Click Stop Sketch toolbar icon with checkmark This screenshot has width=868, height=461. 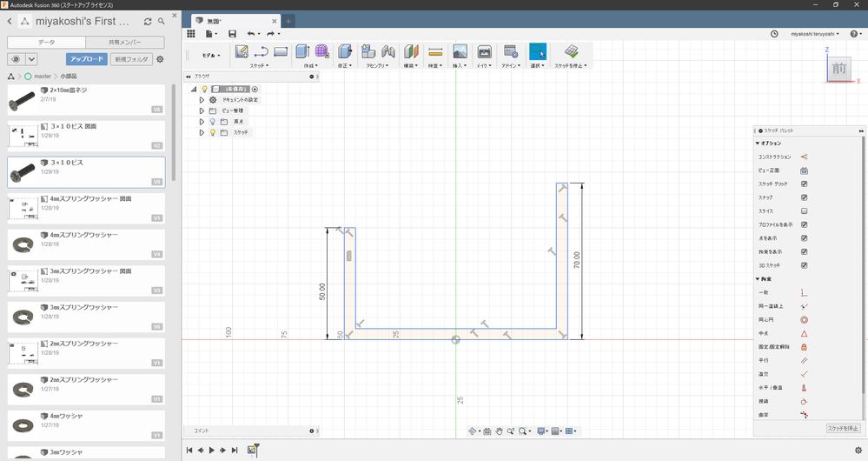pyautogui.click(x=572, y=51)
